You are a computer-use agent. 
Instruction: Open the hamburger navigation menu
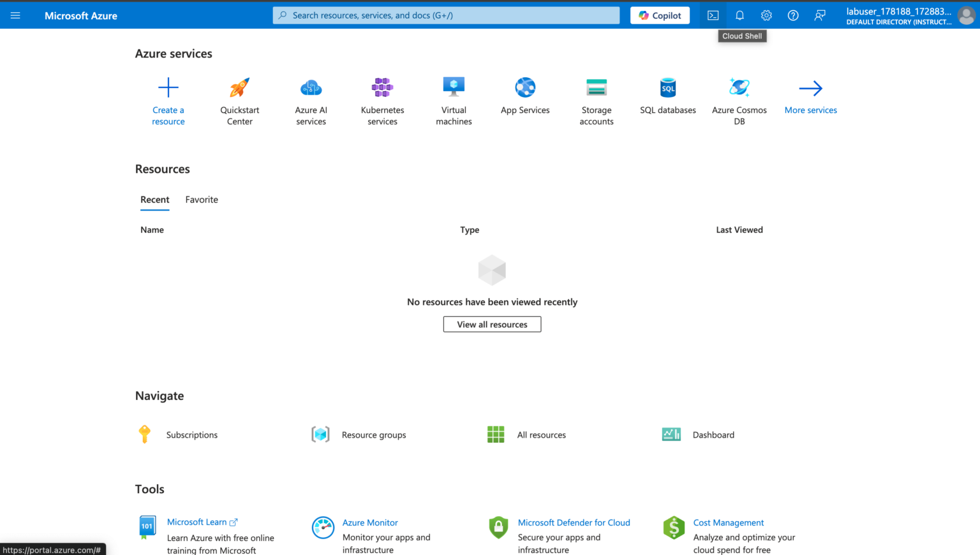(x=15, y=15)
